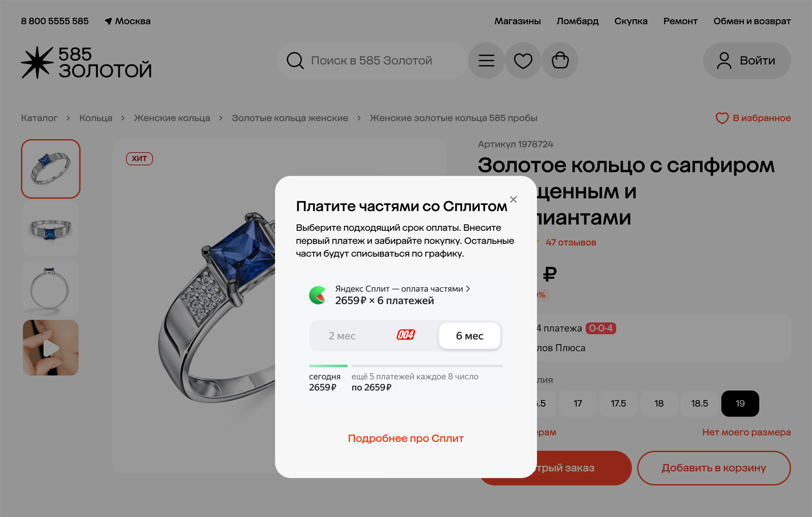Play the product video thumbnail
This screenshot has width=812, height=517.
(x=51, y=348)
